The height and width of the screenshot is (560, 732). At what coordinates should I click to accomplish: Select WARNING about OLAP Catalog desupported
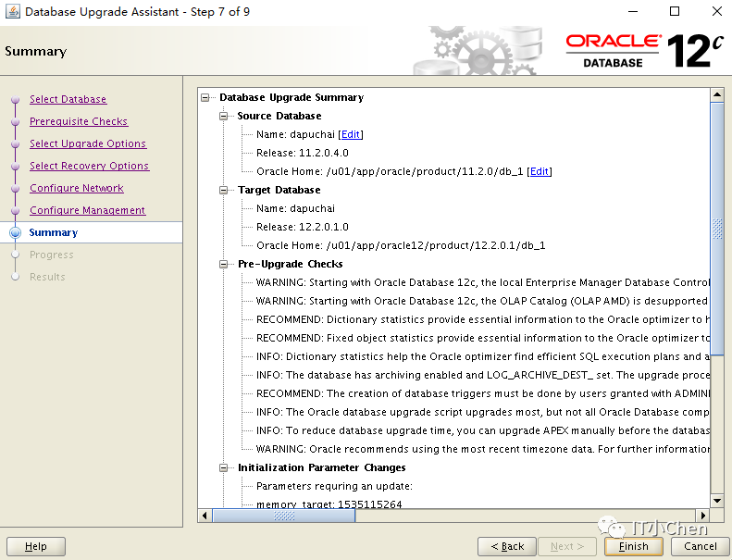[483, 301]
